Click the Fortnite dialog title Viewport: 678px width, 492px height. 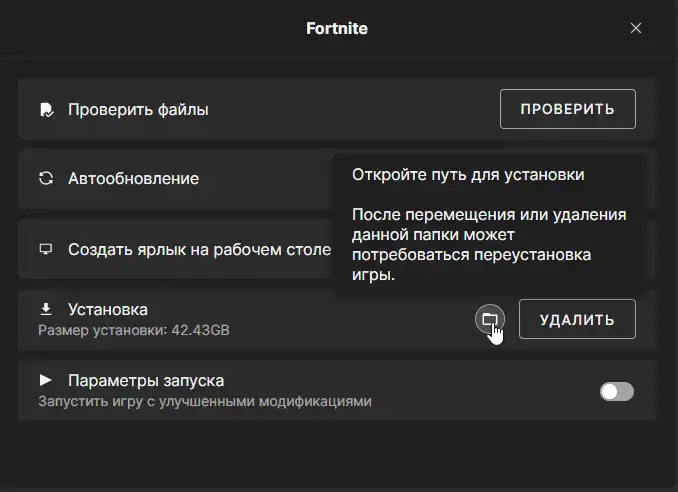pyautogui.click(x=337, y=28)
